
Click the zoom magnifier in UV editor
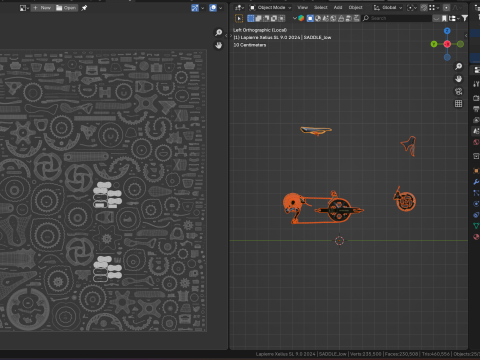pyautogui.click(x=219, y=32)
